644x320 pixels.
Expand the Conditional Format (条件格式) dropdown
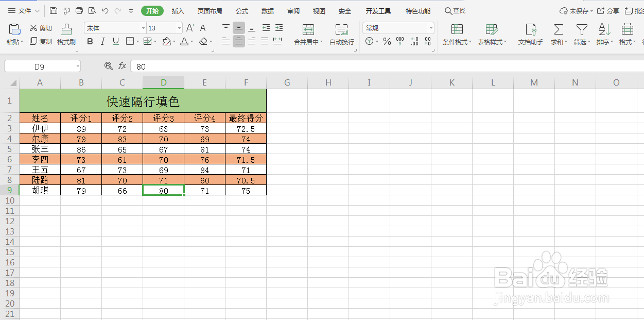click(471, 42)
